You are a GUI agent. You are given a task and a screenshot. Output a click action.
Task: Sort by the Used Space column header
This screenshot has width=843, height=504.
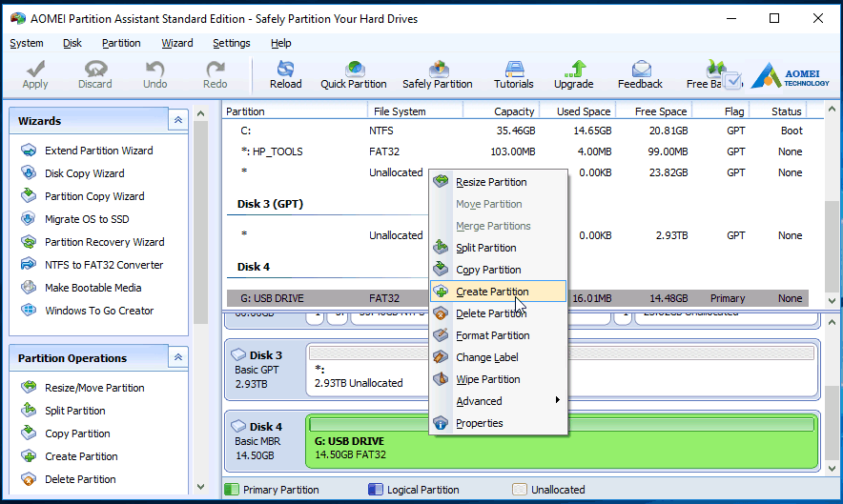[x=578, y=111]
